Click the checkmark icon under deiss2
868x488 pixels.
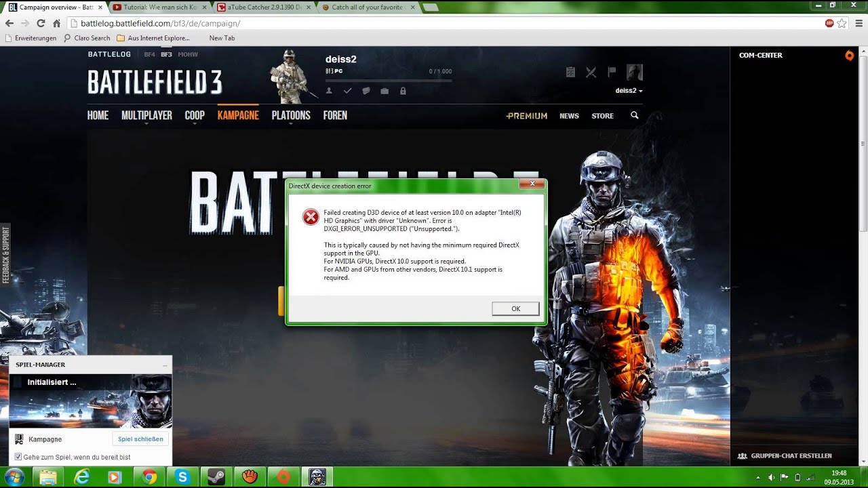[347, 91]
